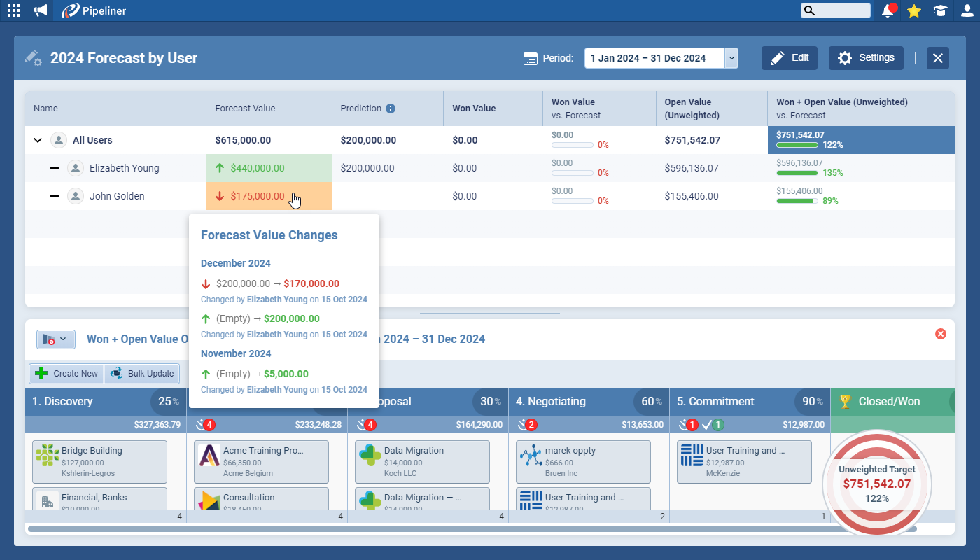
Task: Open the Period date range dropdown
Action: tap(731, 58)
